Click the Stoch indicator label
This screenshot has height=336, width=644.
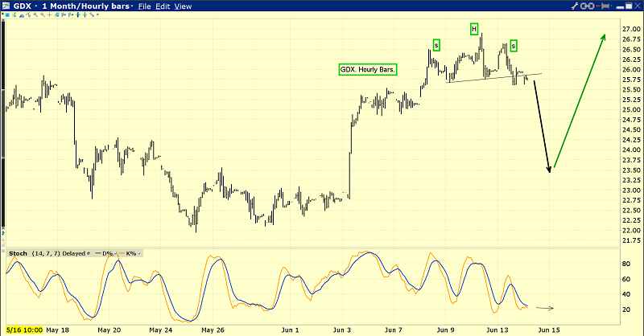[18, 253]
